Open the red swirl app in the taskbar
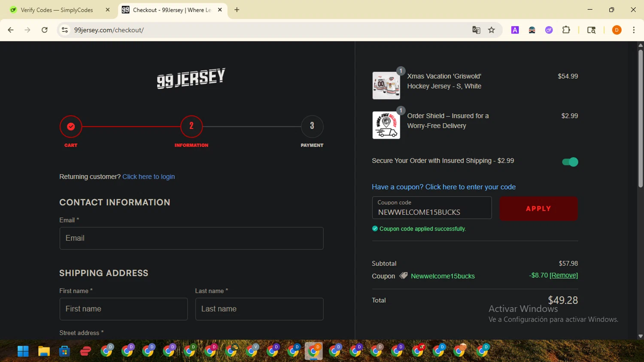This screenshot has height=362, width=644. 85,351
